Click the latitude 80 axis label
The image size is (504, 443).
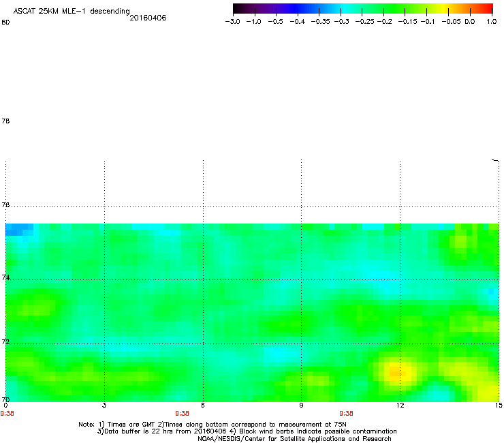5,22
